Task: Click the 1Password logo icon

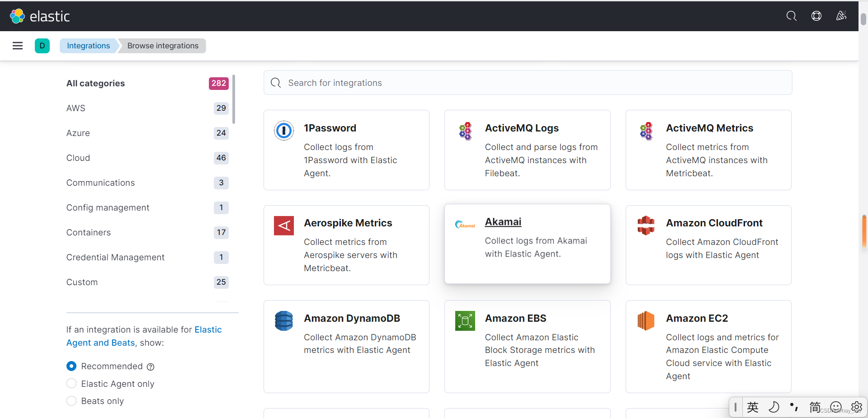Action: (x=284, y=131)
